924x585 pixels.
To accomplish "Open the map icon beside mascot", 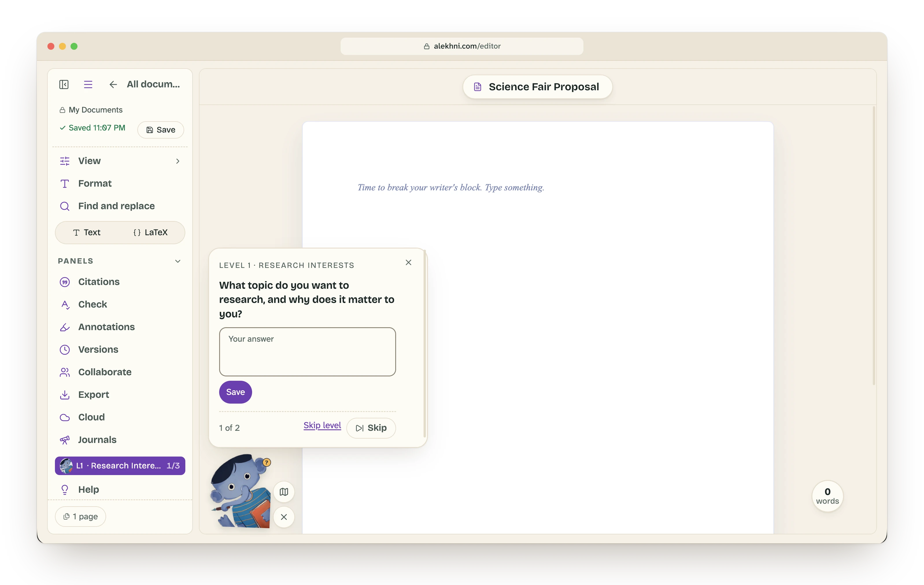I will [x=284, y=492].
